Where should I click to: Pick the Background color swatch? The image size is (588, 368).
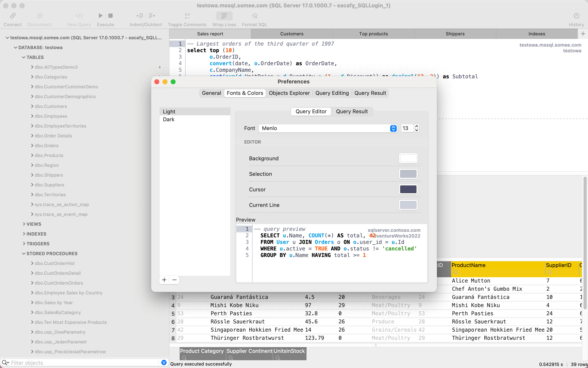(408, 158)
